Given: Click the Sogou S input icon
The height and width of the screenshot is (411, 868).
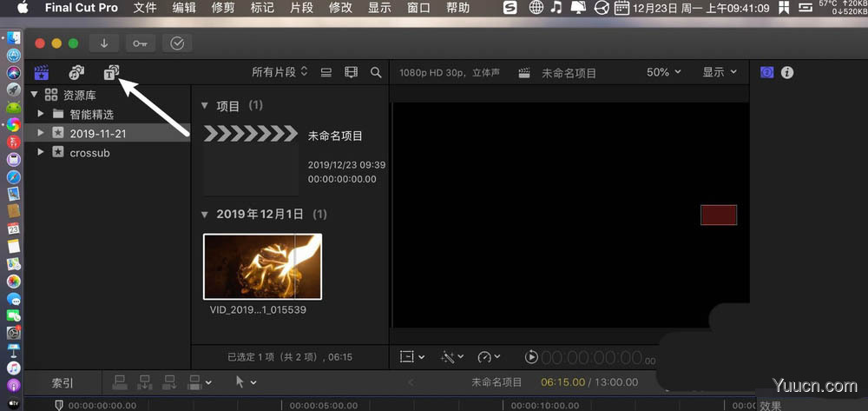Looking at the screenshot, I should click(510, 7).
